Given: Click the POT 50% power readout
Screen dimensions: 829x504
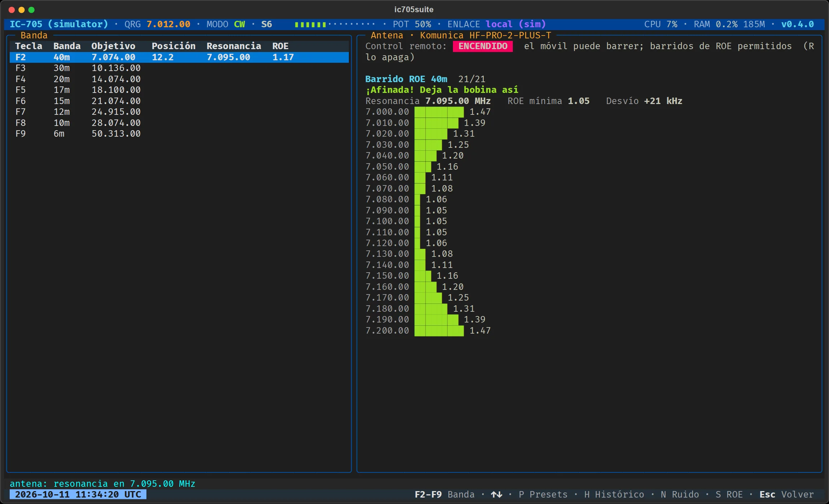Looking at the screenshot, I should tap(412, 24).
